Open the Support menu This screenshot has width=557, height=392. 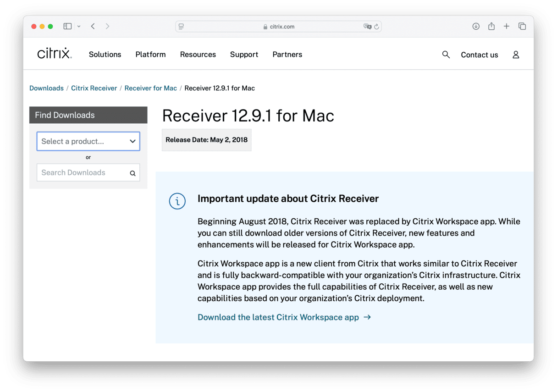244,55
